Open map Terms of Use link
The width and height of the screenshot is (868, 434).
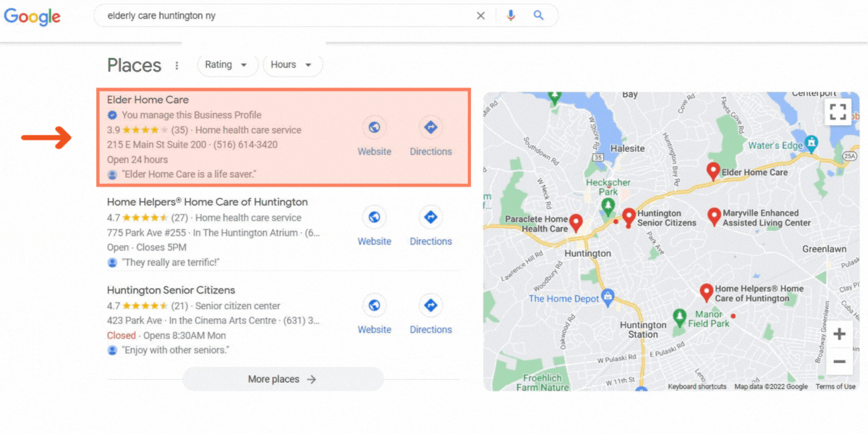tap(835, 387)
